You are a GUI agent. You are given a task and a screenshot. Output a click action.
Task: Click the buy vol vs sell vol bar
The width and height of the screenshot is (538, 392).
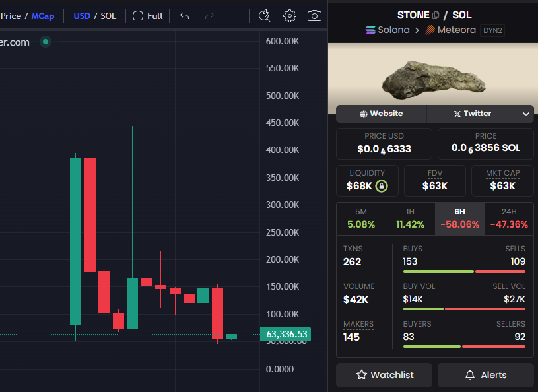pyautogui.click(x=464, y=309)
